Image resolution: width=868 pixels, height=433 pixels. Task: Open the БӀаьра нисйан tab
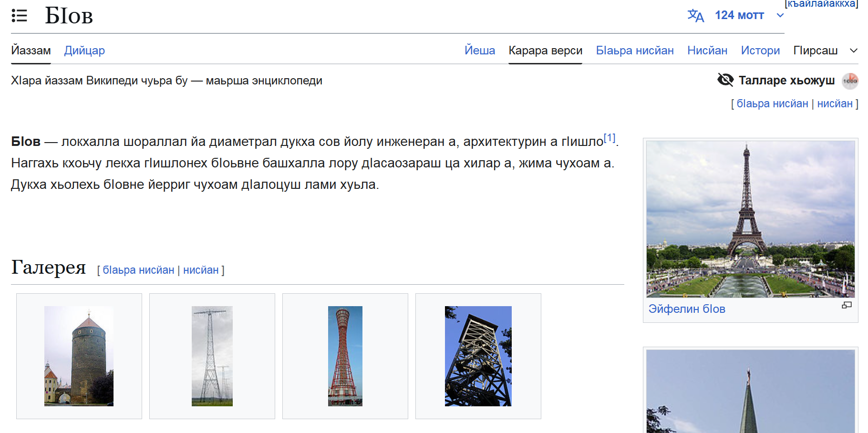pos(634,51)
